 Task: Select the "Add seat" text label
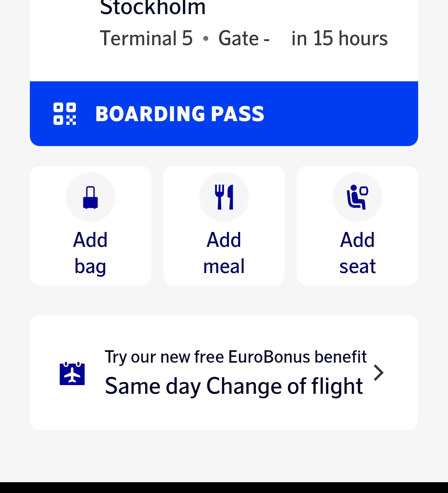click(x=357, y=253)
